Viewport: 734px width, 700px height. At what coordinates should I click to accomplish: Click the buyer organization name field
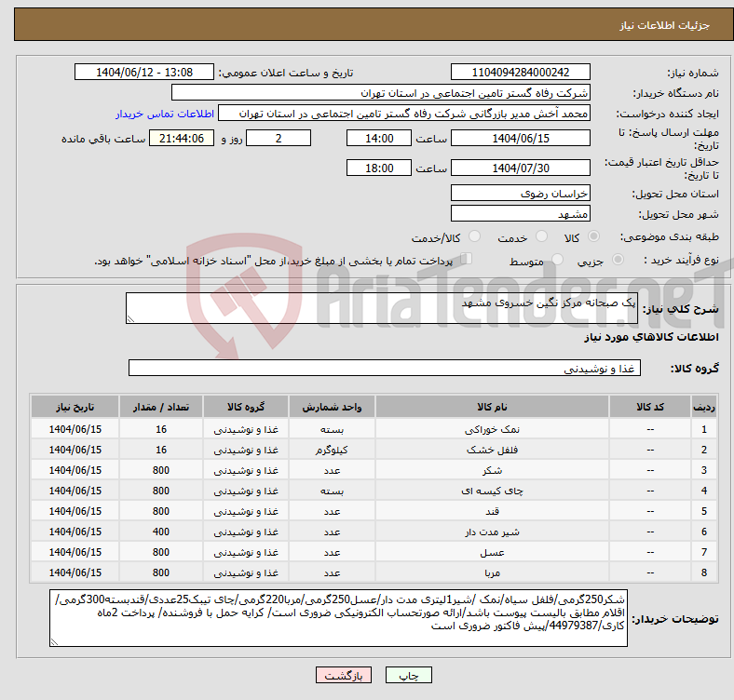[381, 93]
